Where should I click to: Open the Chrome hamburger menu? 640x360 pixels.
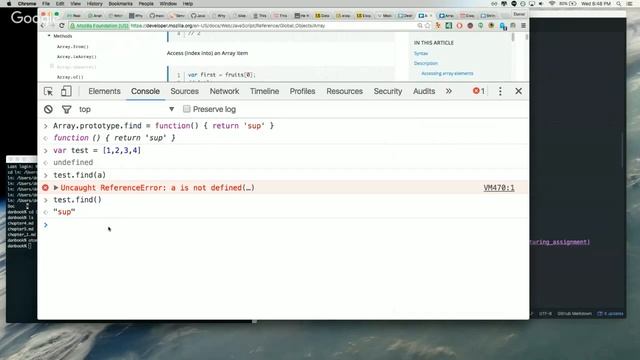pyautogui.click(x=523, y=26)
